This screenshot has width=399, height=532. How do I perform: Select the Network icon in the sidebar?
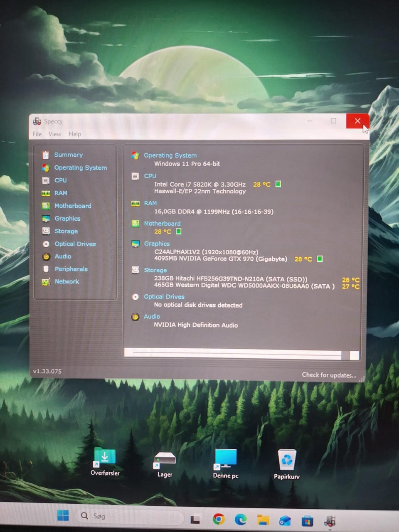46,282
